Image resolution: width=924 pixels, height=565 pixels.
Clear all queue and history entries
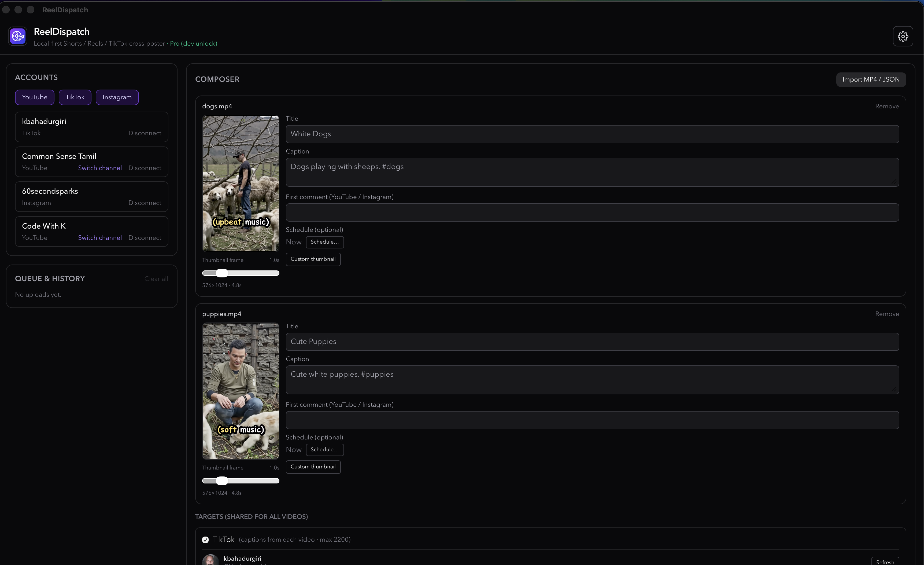[156, 279]
